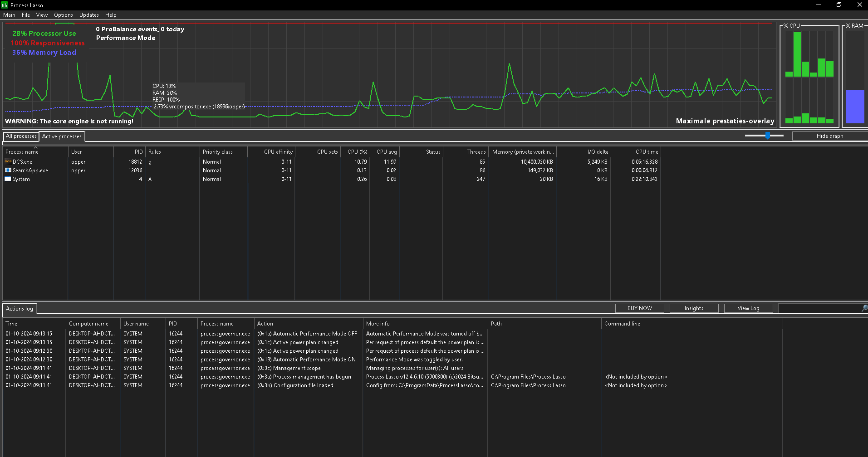Select Process management has begun log entry
Viewport: 868px width, 457px height.
click(x=393, y=377)
